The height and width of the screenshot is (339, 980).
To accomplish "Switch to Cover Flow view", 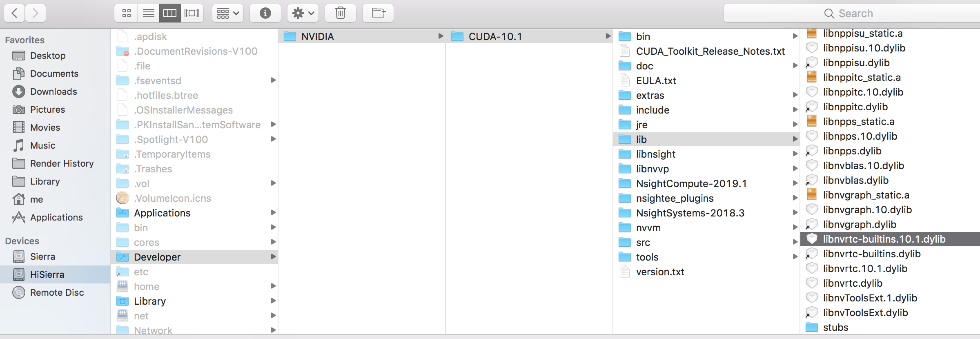I will click(192, 13).
